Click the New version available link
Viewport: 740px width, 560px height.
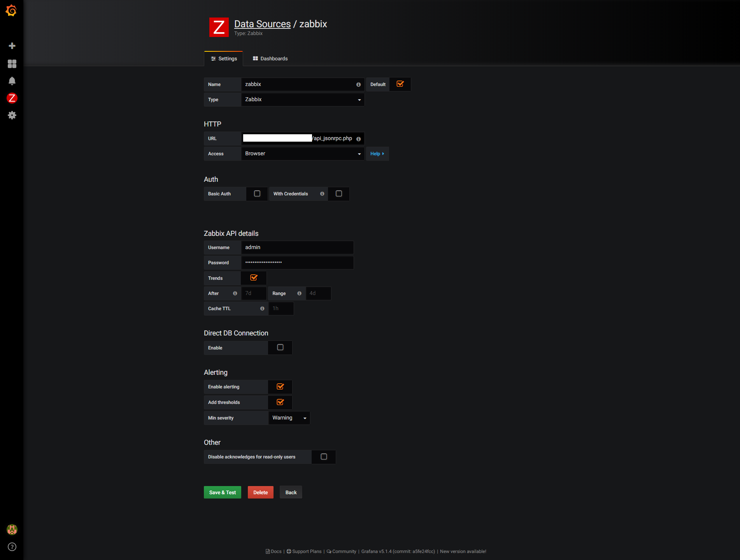pos(463,551)
